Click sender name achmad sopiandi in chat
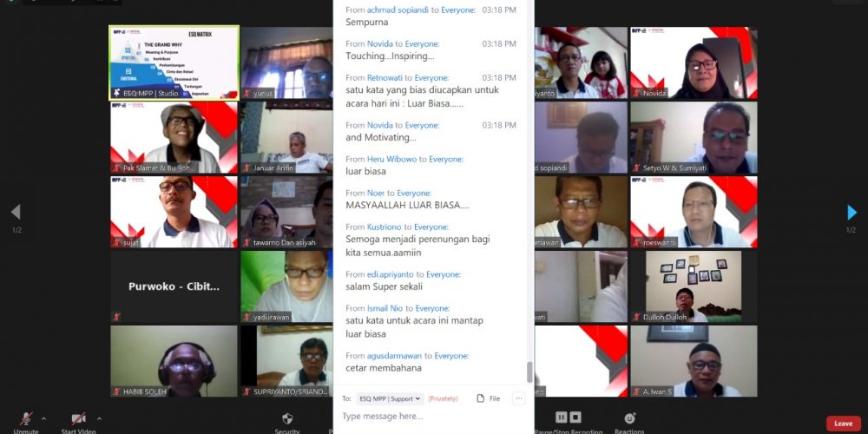Image resolution: width=868 pixels, height=434 pixels. point(398,10)
